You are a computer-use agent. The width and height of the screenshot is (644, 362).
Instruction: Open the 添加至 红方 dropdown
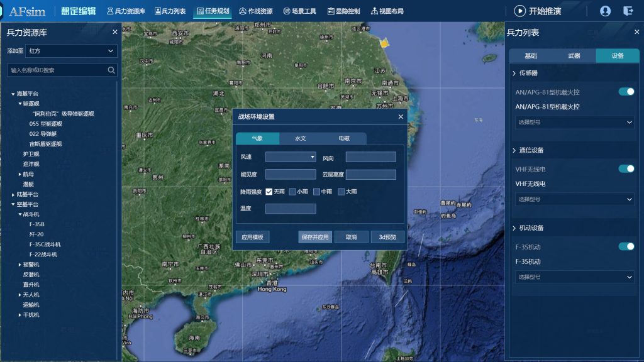71,51
